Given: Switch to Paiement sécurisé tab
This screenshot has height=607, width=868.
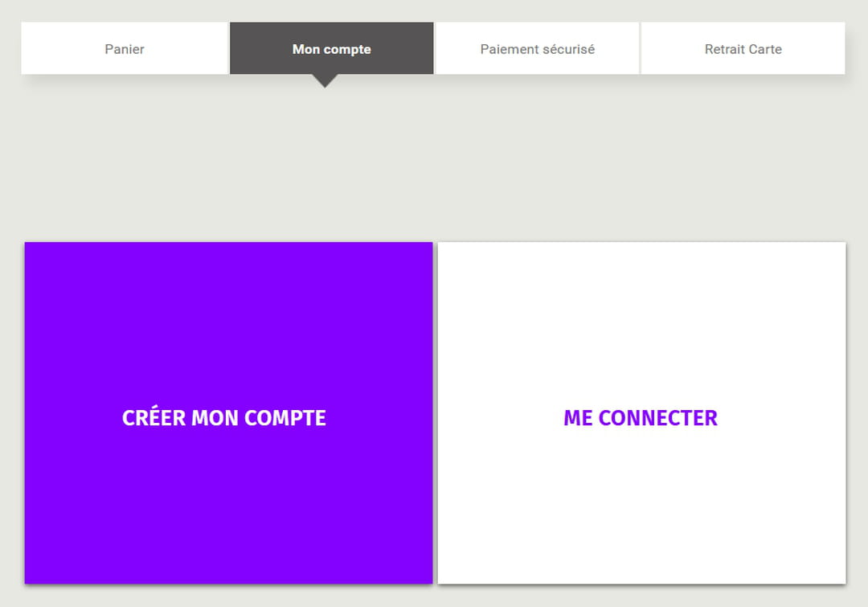Looking at the screenshot, I should (x=537, y=49).
